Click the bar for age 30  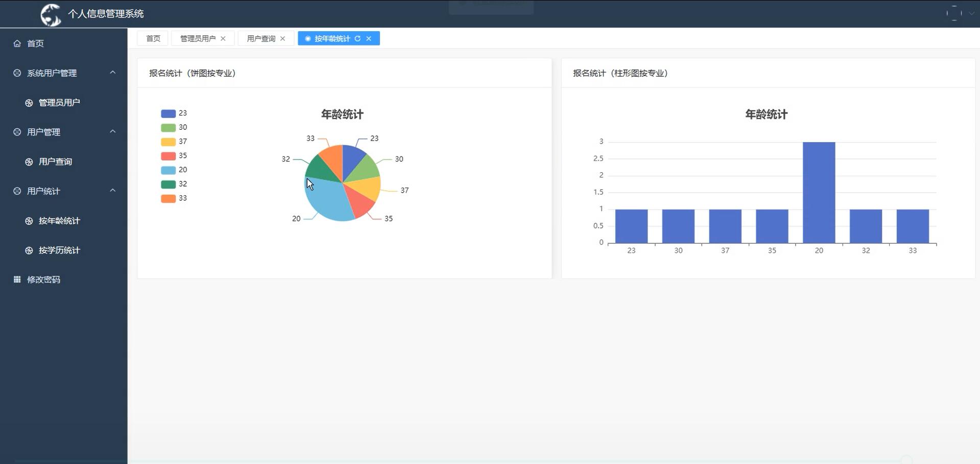tap(678, 226)
